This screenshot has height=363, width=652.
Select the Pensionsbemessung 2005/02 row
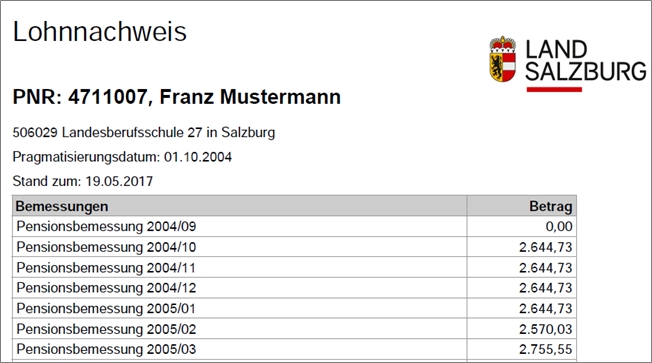(x=294, y=329)
